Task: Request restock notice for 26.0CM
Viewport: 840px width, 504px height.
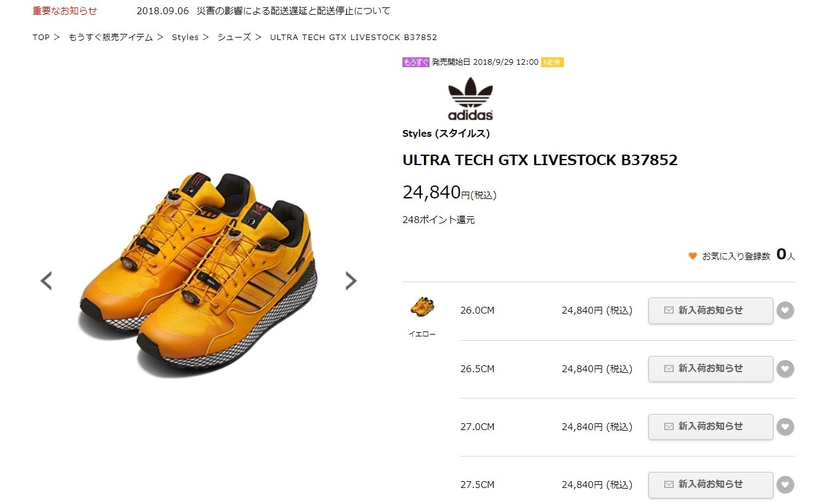Action: pos(711,311)
